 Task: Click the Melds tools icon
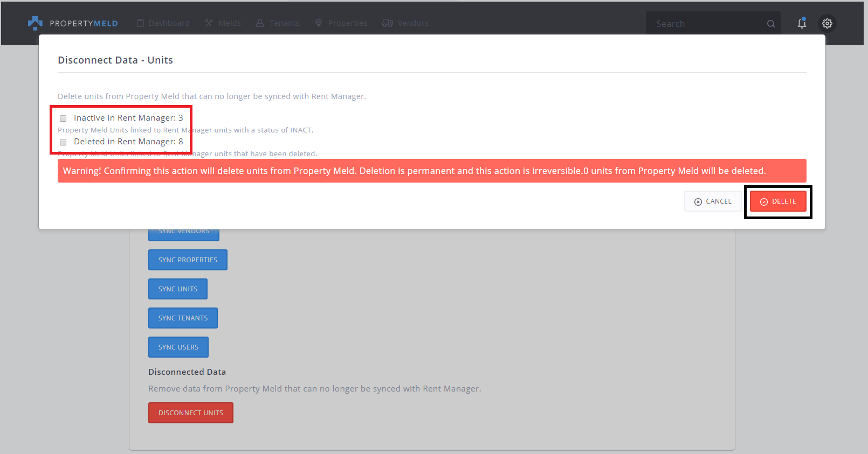pos(209,23)
